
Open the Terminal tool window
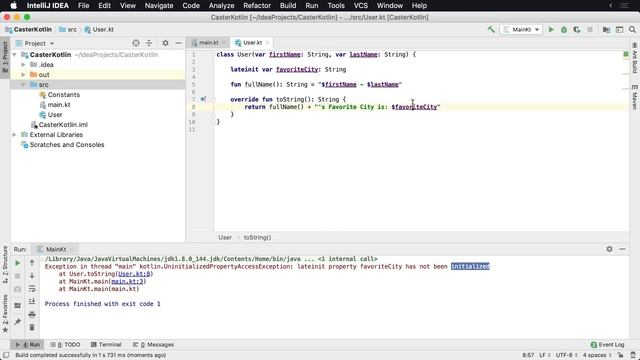pyautogui.click(x=106, y=344)
